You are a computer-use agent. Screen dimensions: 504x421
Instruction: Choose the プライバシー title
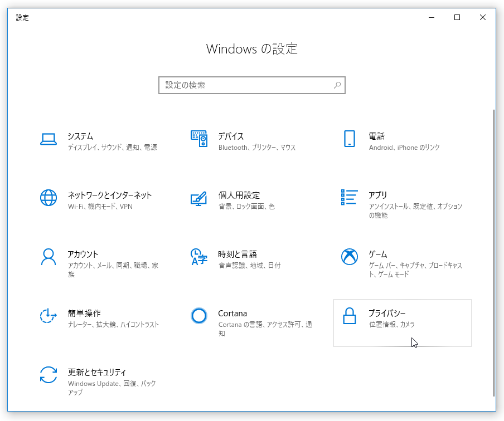pyautogui.click(x=387, y=314)
